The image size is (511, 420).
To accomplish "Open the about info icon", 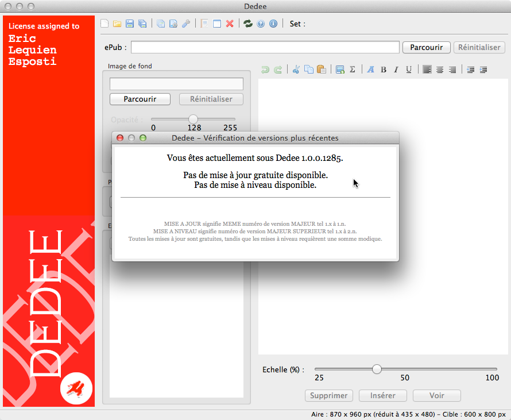I will point(273,24).
